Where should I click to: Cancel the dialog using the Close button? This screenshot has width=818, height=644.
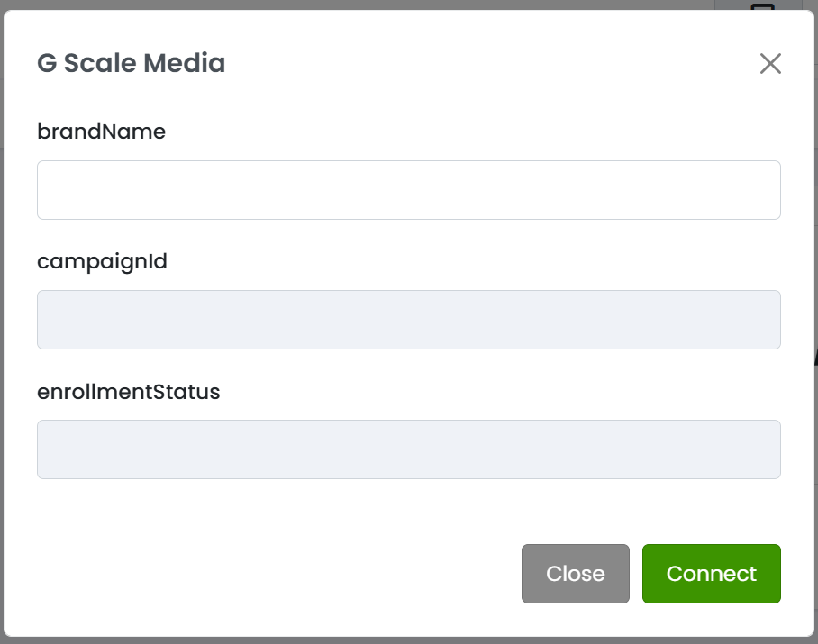(575, 574)
